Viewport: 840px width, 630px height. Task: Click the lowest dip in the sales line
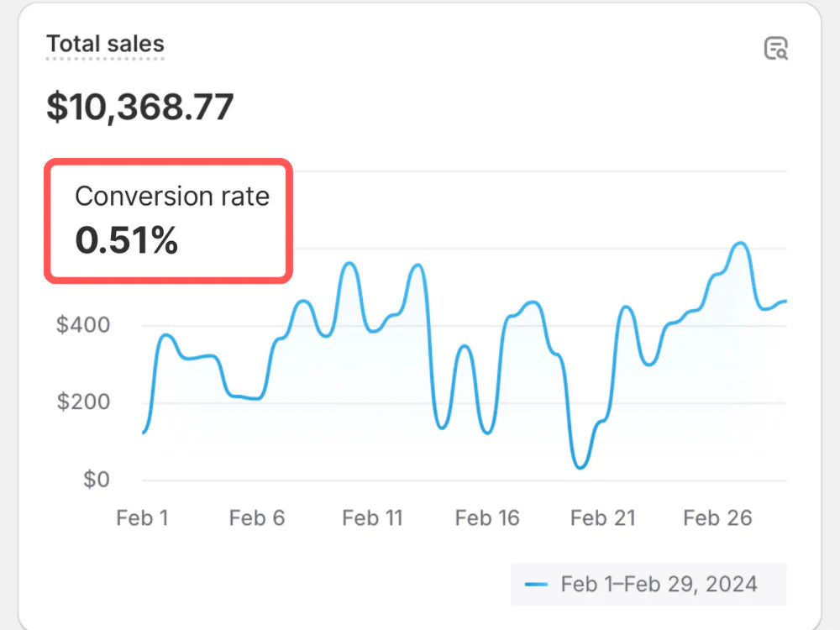click(x=580, y=467)
